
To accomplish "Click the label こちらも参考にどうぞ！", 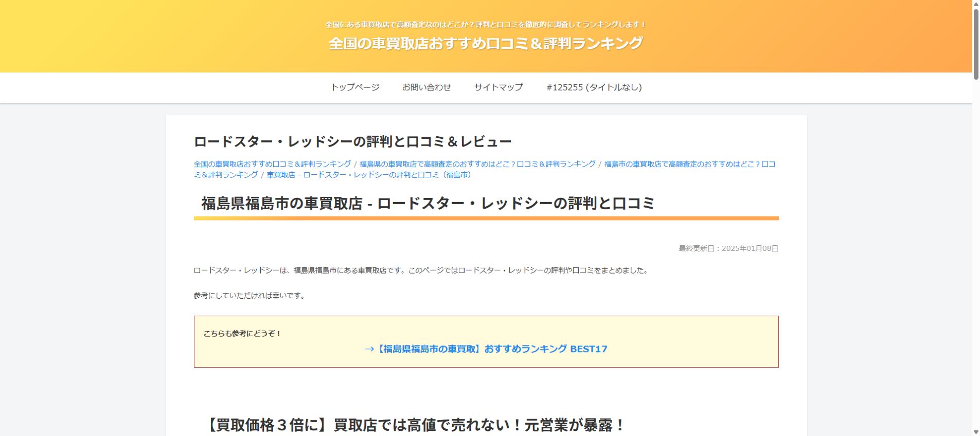I will click(x=242, y=334).
